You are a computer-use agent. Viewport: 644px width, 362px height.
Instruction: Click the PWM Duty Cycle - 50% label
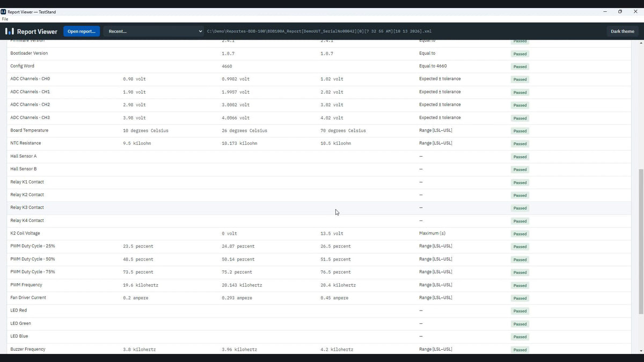pos(33,259)
